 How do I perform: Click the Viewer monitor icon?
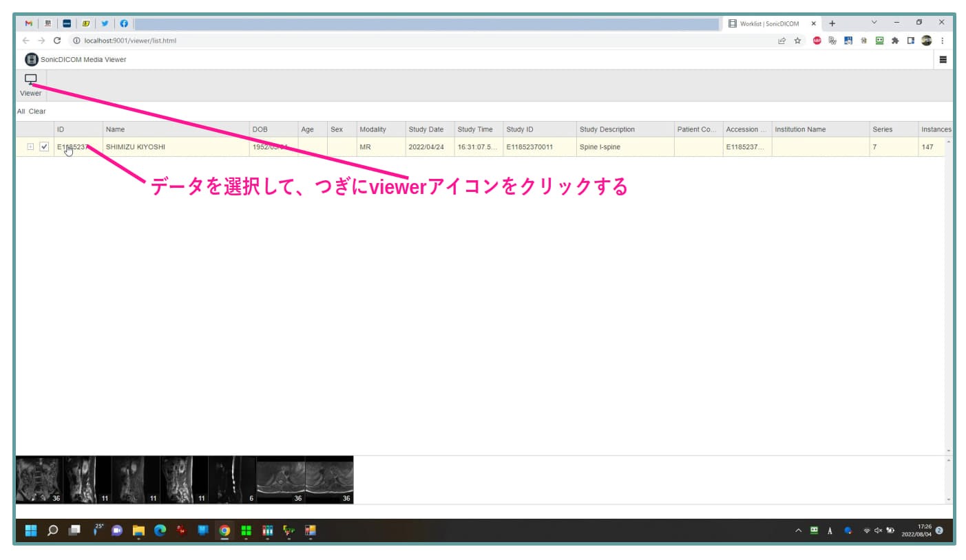pyautogui.click(x=30, y=80)
